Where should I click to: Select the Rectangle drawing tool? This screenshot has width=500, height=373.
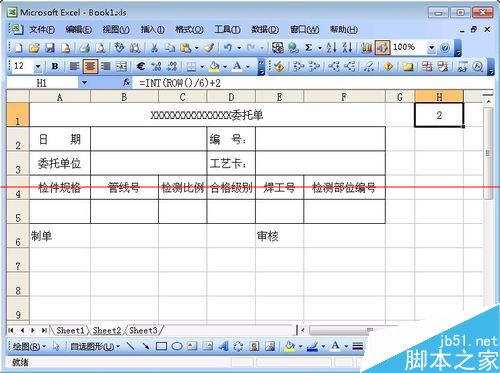161,346
